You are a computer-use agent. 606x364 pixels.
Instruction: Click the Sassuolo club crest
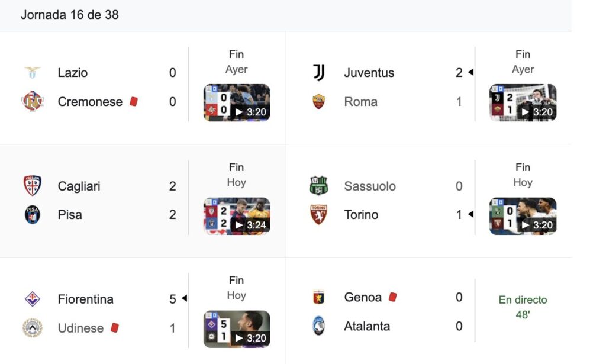[319, 186]
